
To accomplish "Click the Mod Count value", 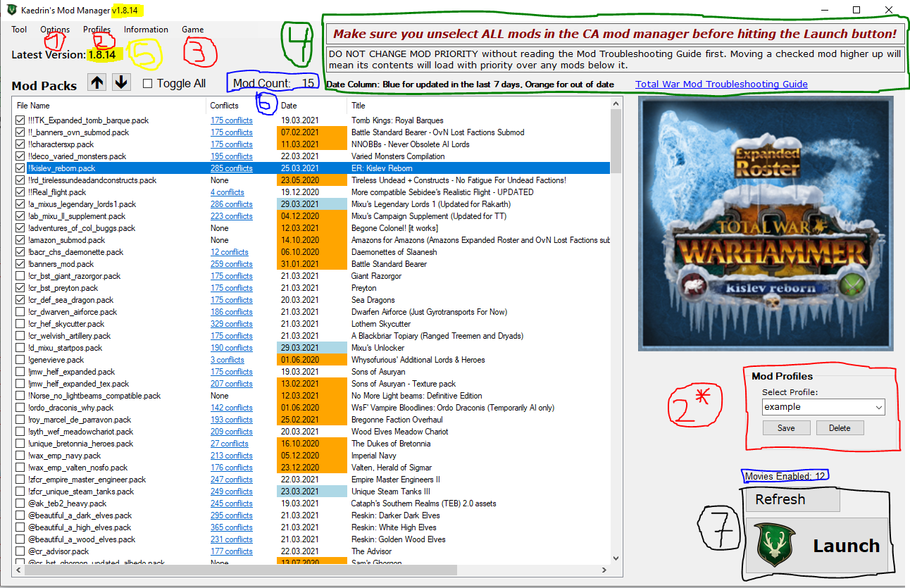I will coord(308,83).
